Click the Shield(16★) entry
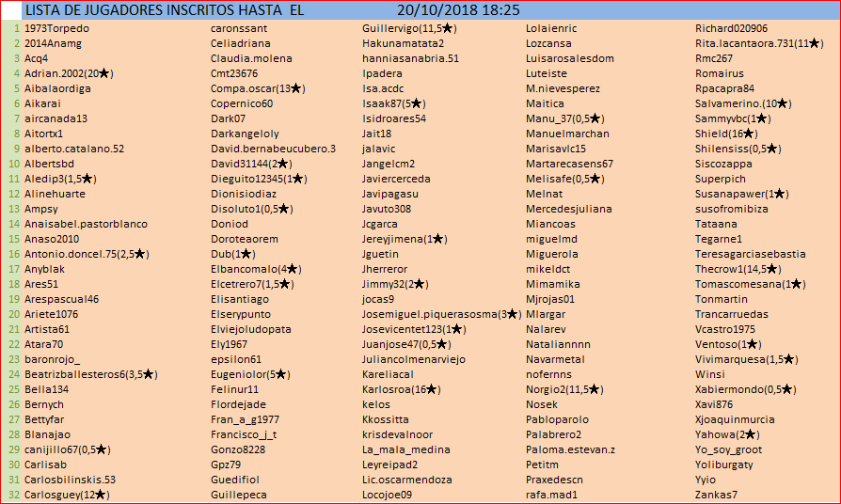This screenshot has height=504, width=841. click(x=726, y=134)
